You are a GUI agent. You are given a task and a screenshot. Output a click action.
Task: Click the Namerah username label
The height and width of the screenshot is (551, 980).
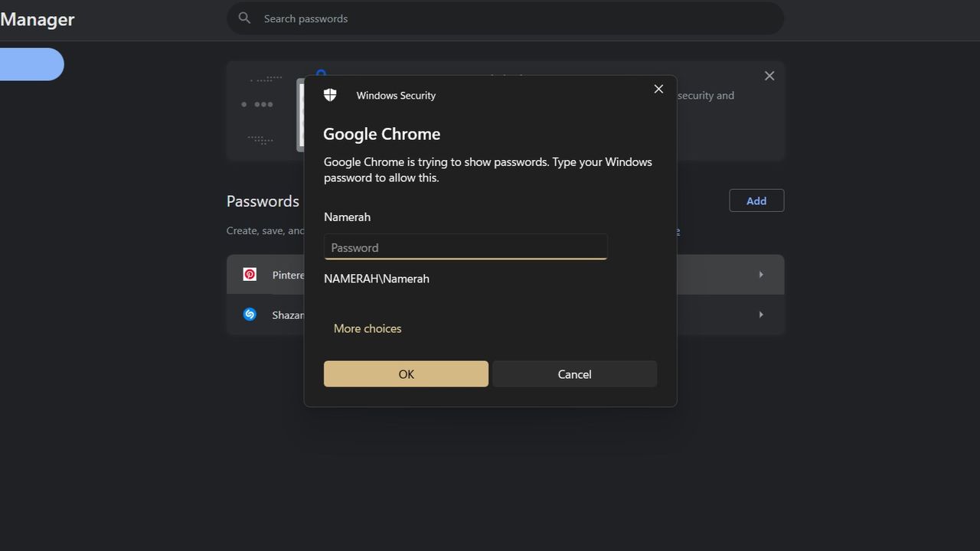pos(347,217)
